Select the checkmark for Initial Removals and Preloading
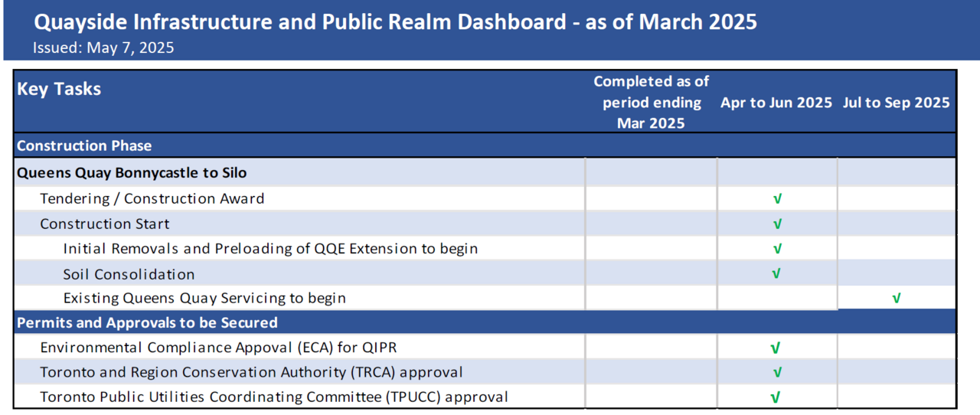 pos(777,249)
